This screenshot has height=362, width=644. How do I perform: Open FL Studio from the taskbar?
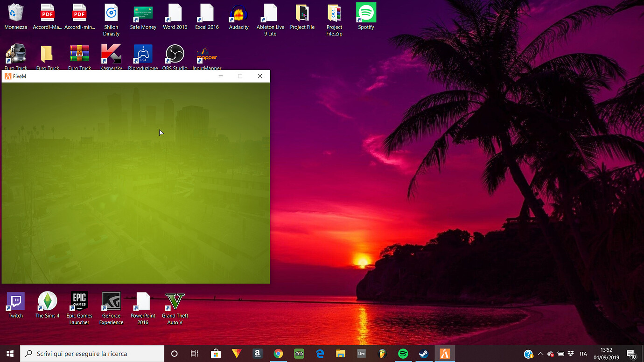click(x=382, y=354)
